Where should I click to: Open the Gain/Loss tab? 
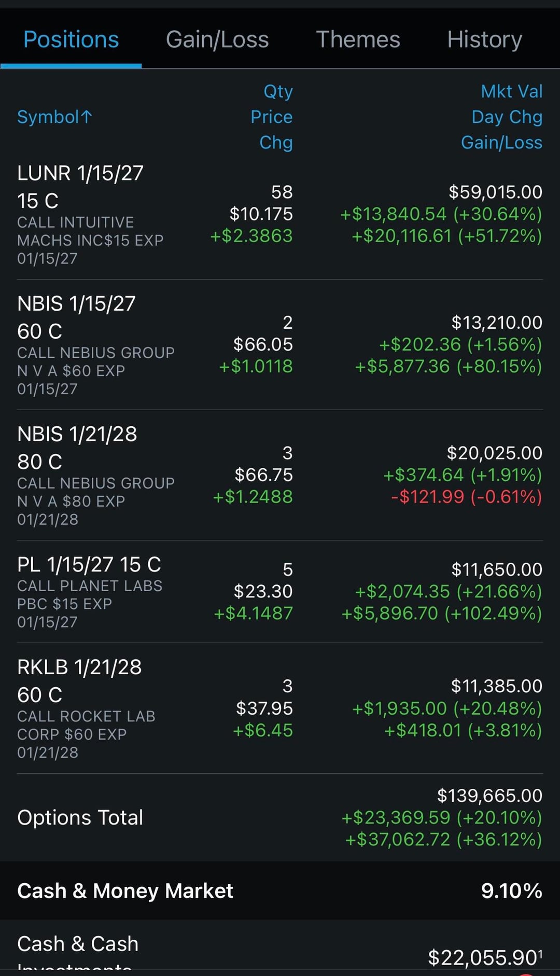coord(217,39)
